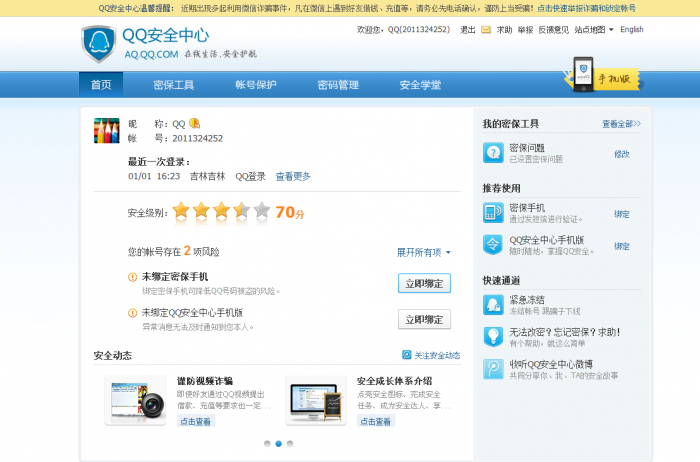
Task: Select the third carousel dot
Action: (290, 443)
